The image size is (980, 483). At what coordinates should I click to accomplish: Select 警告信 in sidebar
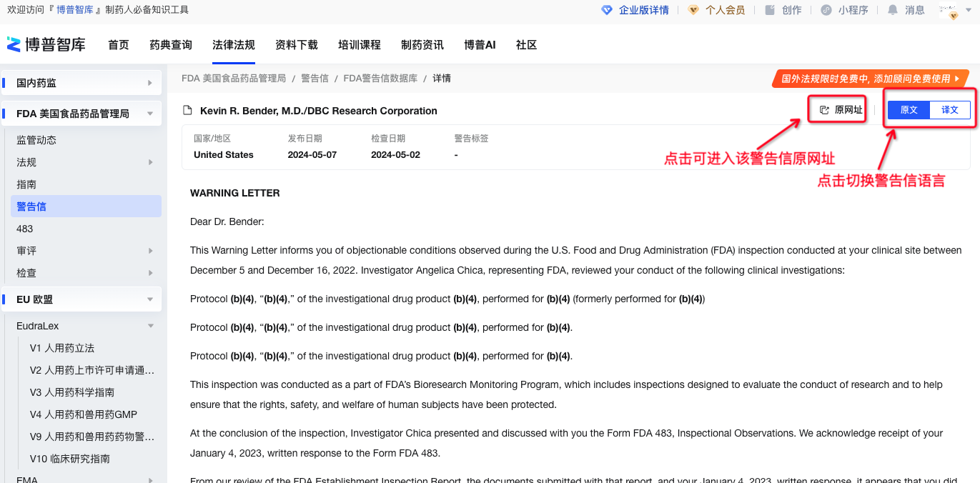(x=86, y=206)
